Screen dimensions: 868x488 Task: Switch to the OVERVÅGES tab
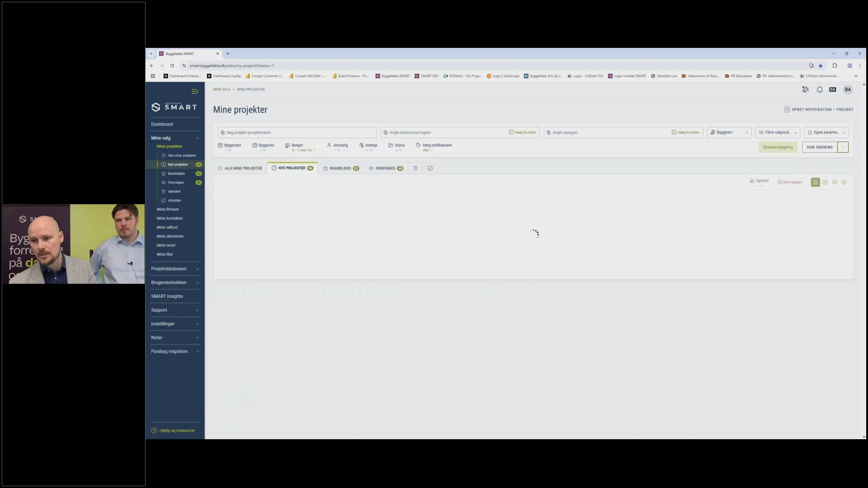(386, 168)
